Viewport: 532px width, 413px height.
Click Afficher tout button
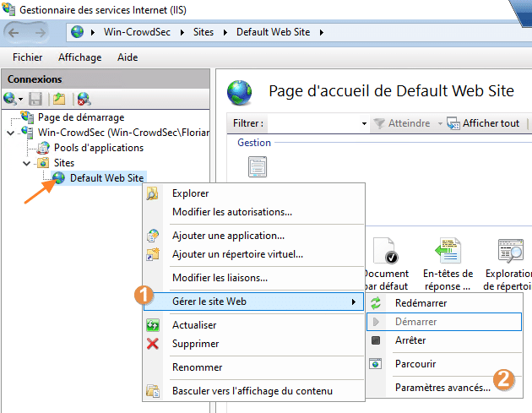(483, 123)
